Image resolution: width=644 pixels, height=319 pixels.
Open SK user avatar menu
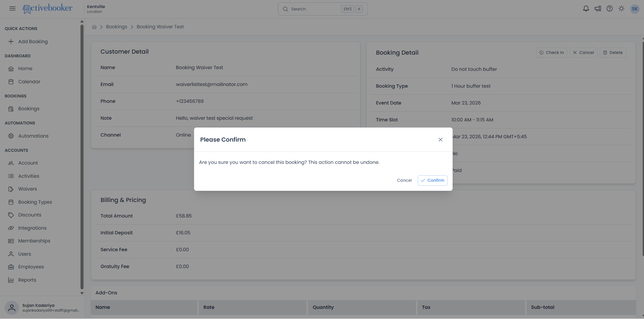click(635, 9)
